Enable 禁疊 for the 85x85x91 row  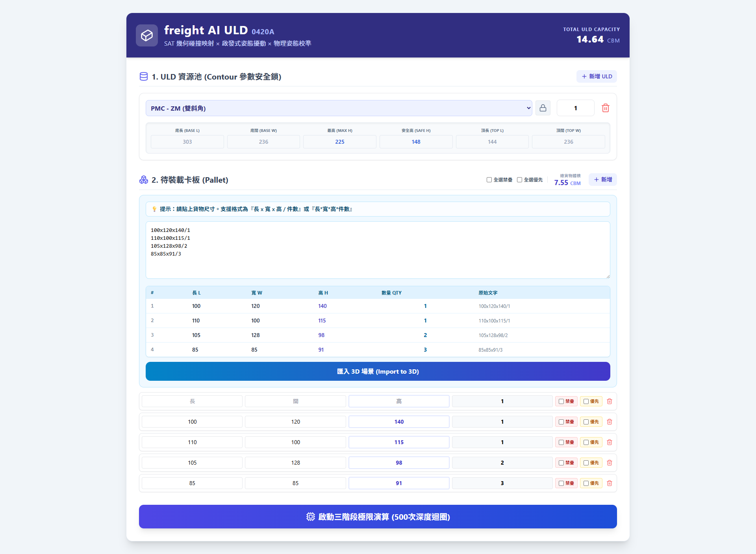pos(561,483)
